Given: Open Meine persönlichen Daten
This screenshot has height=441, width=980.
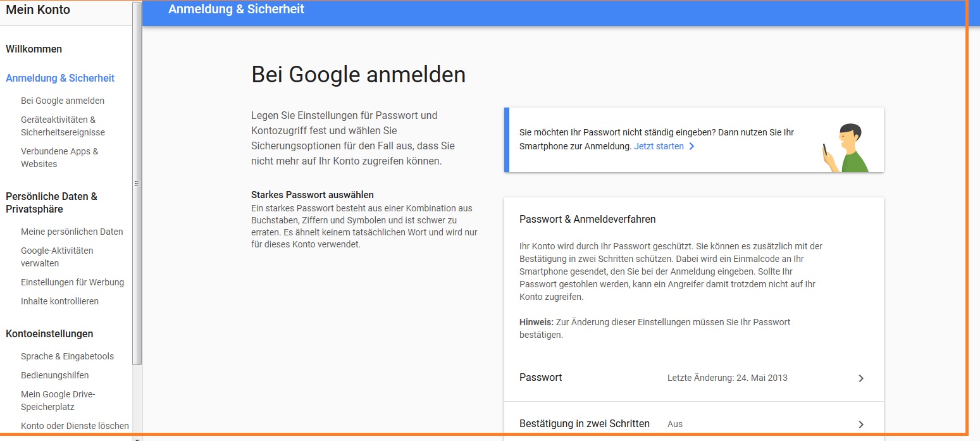Looking at the screenshot, I should [72, 232].
